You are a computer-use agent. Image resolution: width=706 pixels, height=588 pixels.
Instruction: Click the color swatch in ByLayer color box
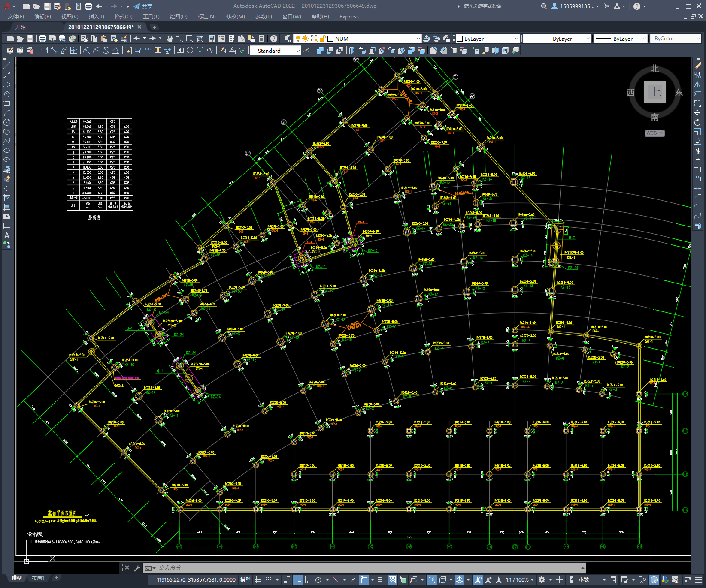tap(460, 39)
